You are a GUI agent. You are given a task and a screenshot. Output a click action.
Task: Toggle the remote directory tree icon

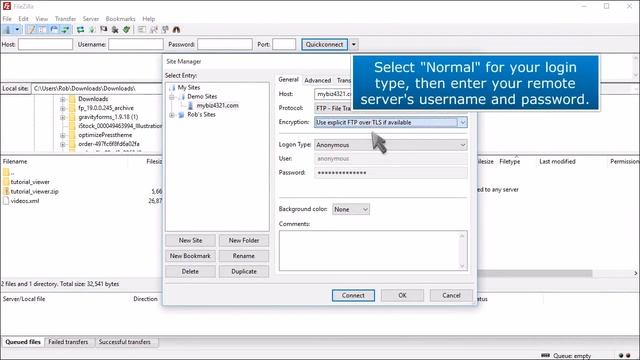[x=54, y=29]
